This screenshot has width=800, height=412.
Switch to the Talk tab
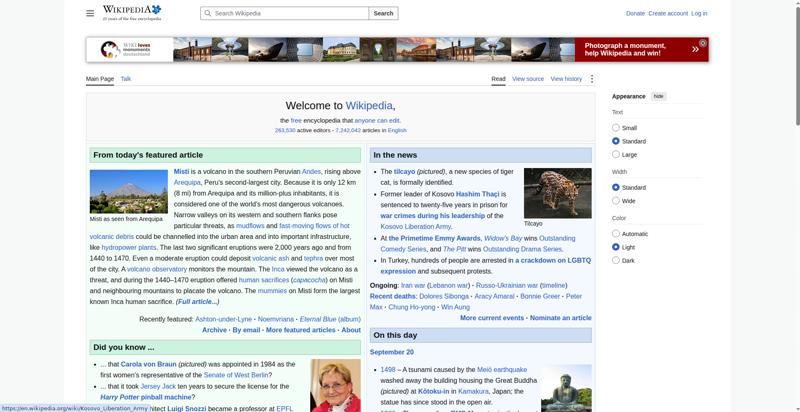coord(126,79)
